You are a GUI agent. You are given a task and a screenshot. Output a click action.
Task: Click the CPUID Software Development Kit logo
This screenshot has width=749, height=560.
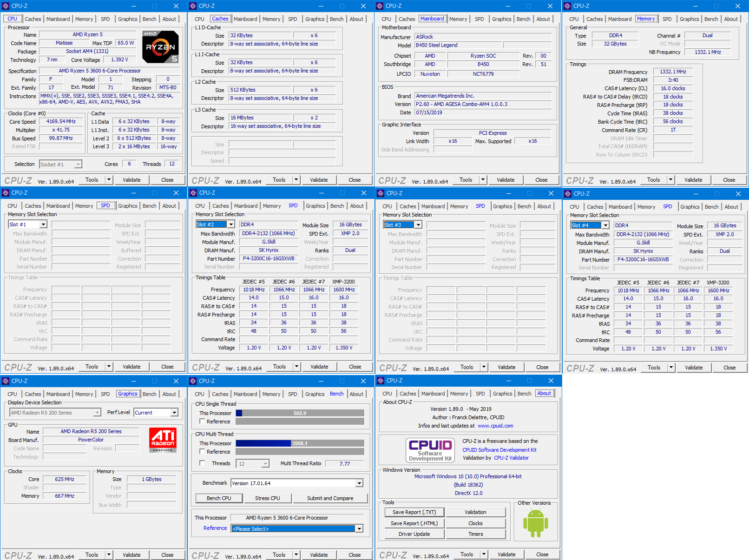[430, 450]
